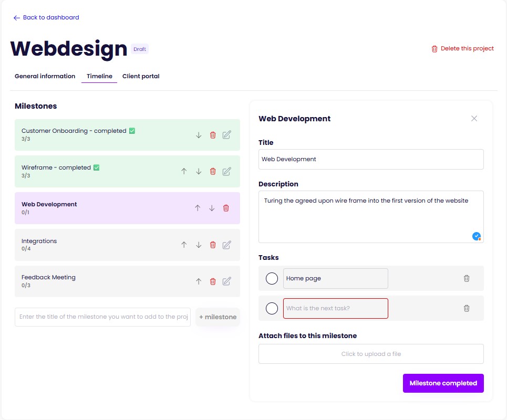Delete this project
Screen dimensions: 507x420
[x=462, y=49]
